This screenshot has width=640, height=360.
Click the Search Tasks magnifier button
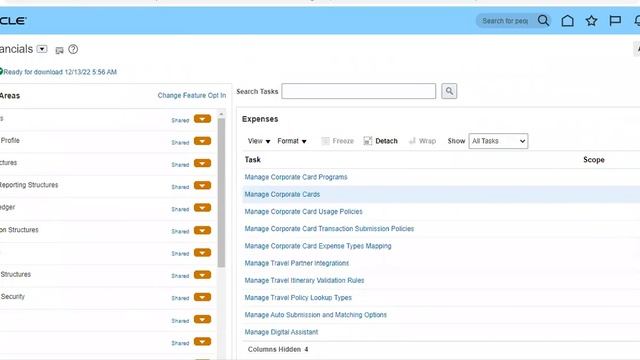(449, 91)
